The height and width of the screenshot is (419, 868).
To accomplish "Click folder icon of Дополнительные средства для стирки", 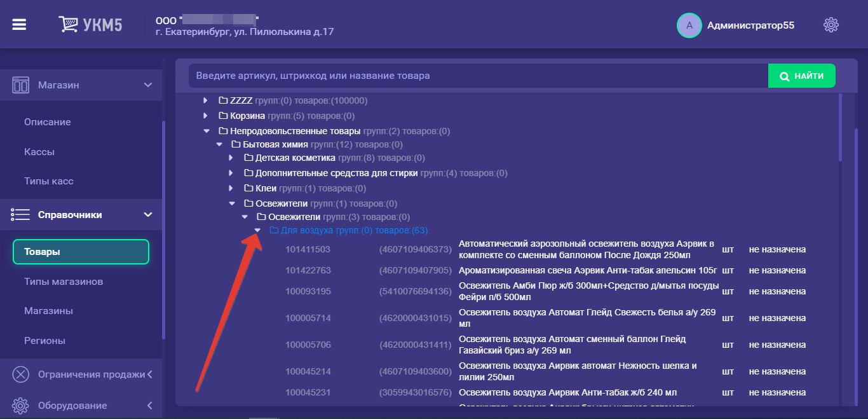I will [x=248, y=173].
